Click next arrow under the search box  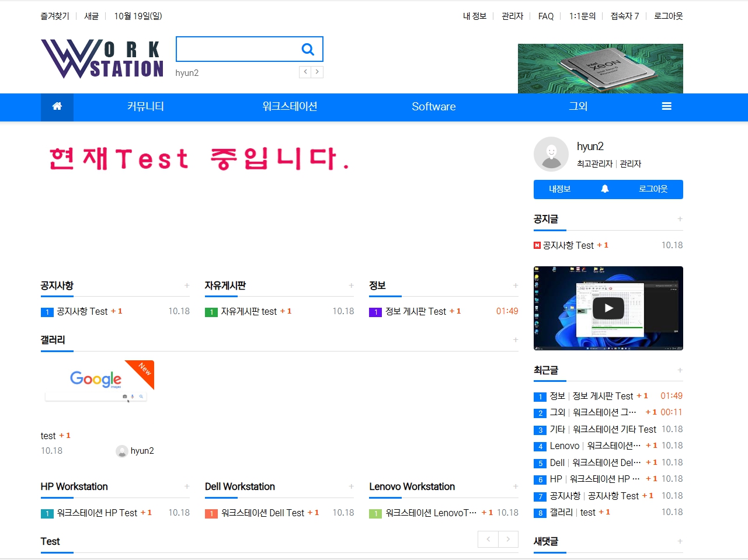pos(317,72)
